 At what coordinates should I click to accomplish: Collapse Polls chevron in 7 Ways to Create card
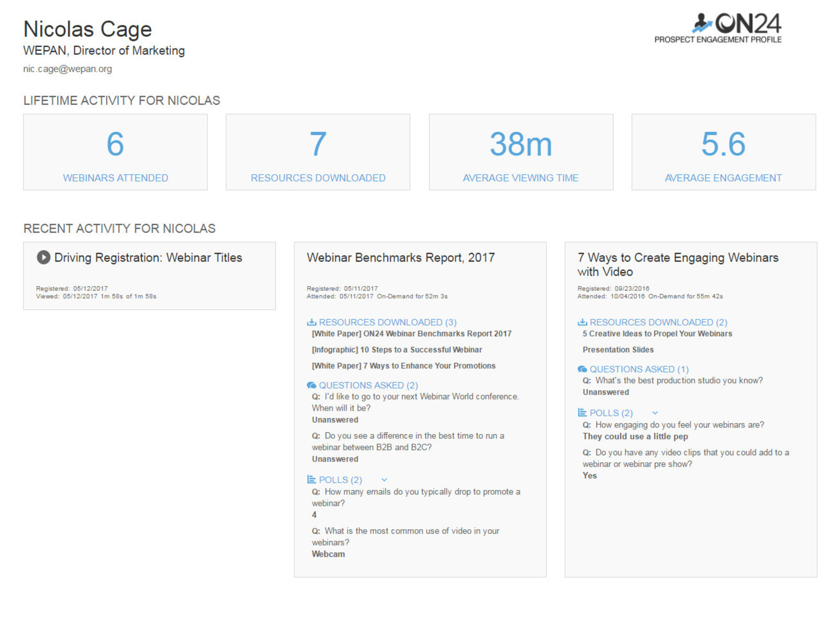[x=655, y=413]
